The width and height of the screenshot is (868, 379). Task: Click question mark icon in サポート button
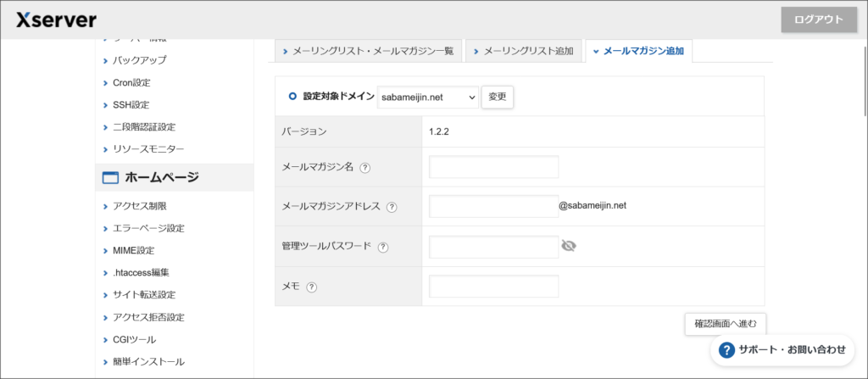(x=726, y=349)
